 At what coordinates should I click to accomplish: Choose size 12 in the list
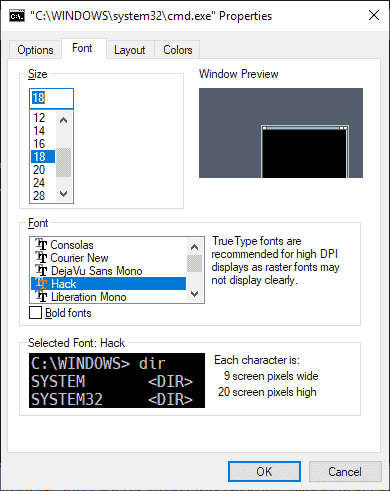43,118
